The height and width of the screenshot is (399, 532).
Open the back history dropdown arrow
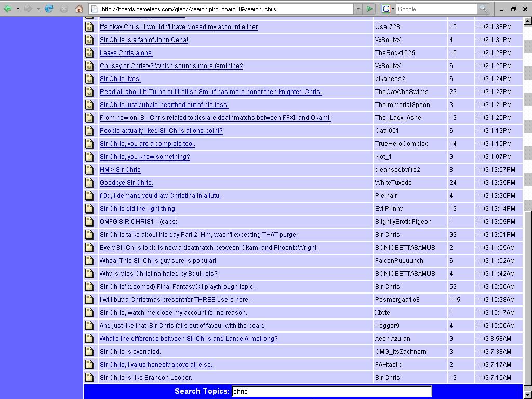18,9
